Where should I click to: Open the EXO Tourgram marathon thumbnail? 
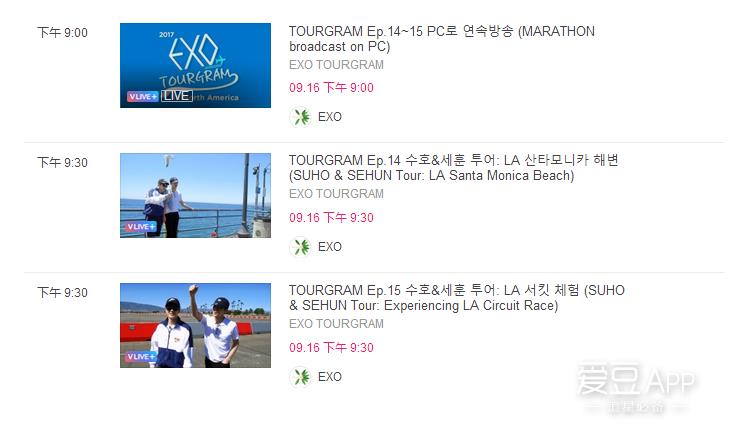[195, 65]
